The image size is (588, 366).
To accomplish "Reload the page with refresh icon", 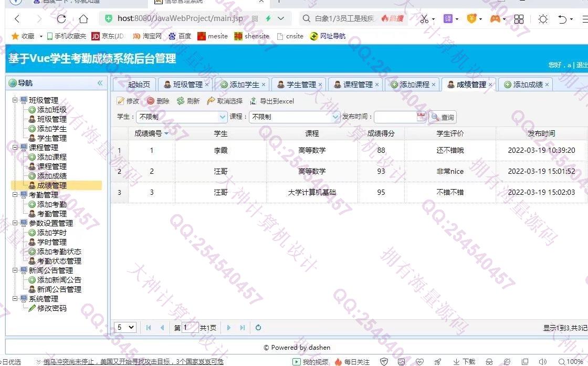I will click(x=61, y=18).
